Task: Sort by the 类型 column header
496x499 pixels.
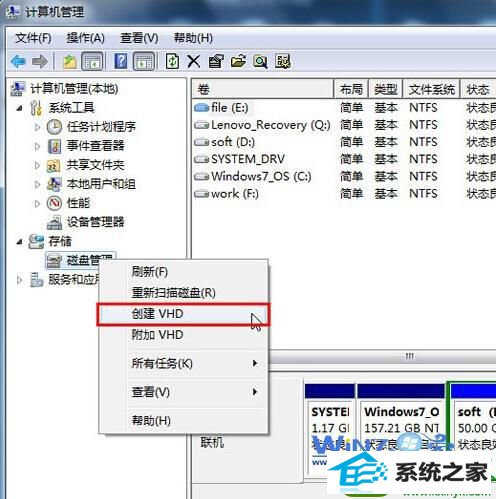Action: click(x=386, y=89)
